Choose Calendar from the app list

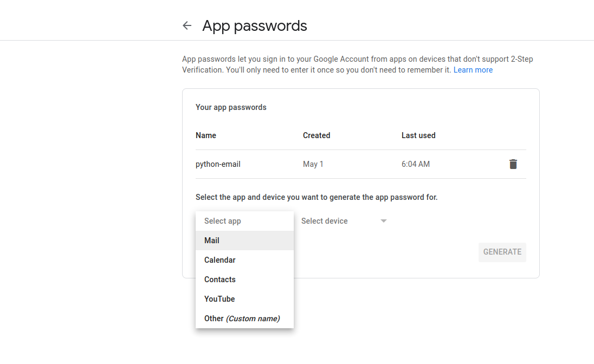tap(244, 260)
